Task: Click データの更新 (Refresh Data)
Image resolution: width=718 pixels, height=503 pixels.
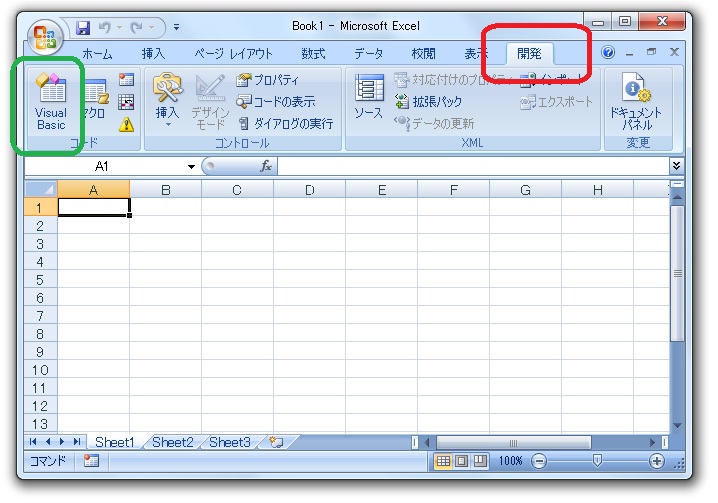Action: pos(434,123)
